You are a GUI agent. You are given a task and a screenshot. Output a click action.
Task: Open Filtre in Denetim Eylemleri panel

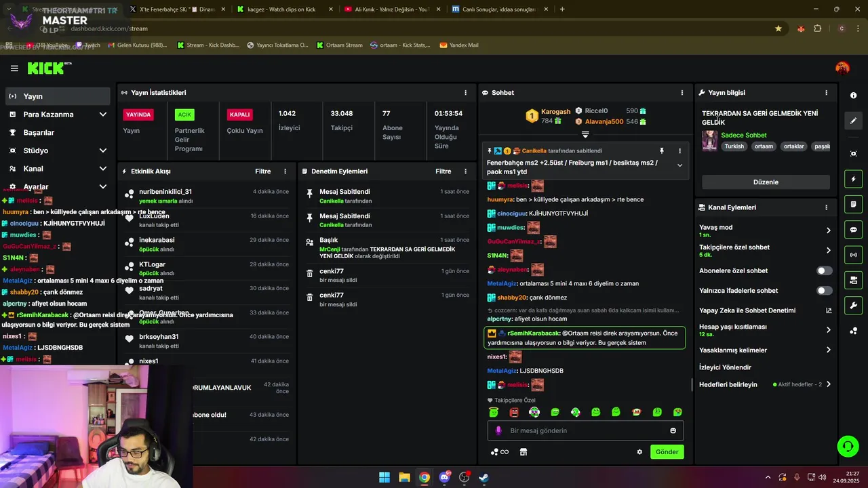tap(443, 171)
